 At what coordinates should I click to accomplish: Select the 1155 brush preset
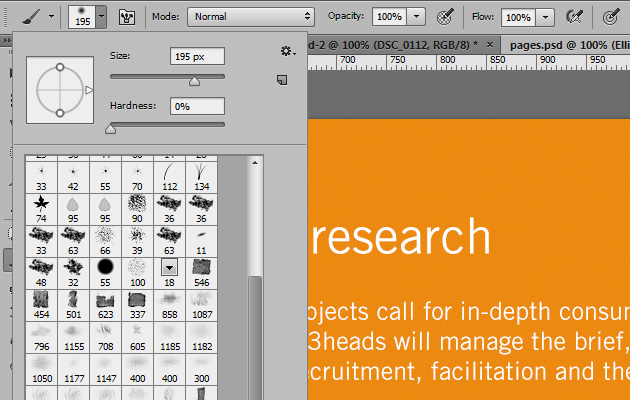(x=73, y=338)
